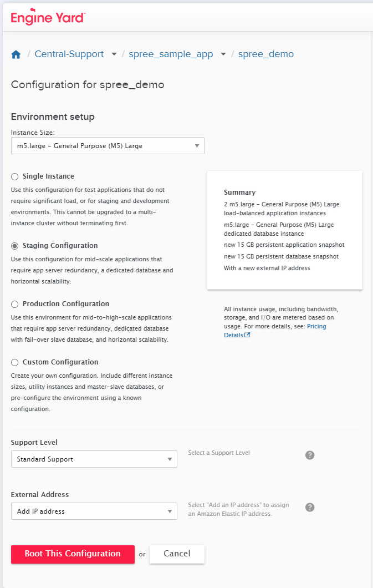
Task: Choose Custom Configuration radio option
Action: (x=15, y=362)
